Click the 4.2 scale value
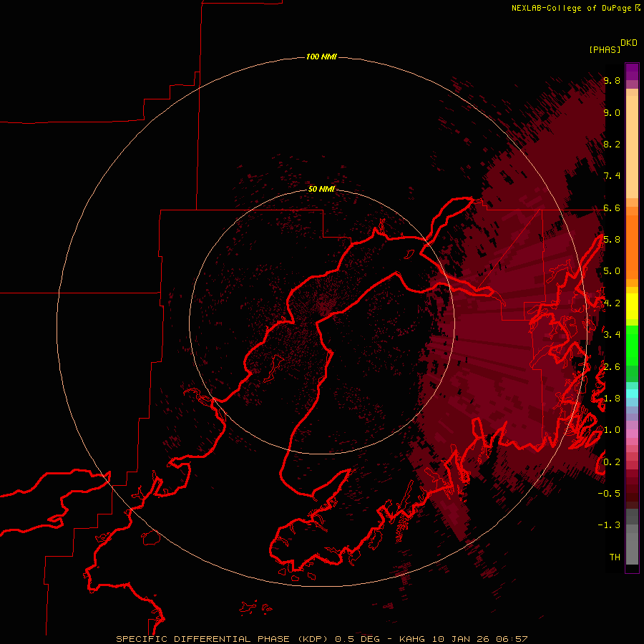644x644 pixels. tap(612, 303)
